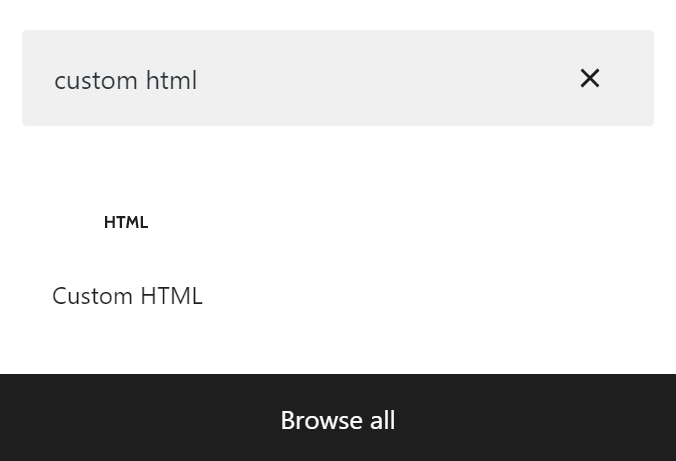Clear the search field with the X icon
The height and width of the screenshot is (461, 676).
pos(589,78)
